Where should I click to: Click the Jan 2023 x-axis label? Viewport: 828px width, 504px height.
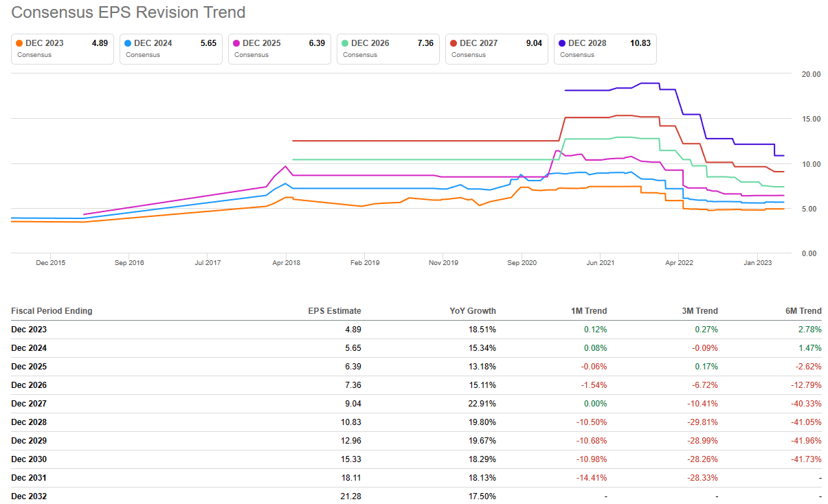(759, 263)
